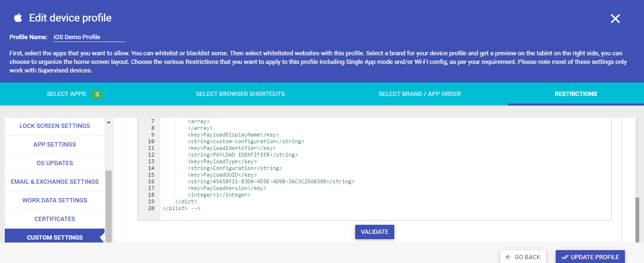The height and width of the screenshot is (263, 644).
Task: Open Select Browser Shortcuts tab
Action: pos(240,94)
